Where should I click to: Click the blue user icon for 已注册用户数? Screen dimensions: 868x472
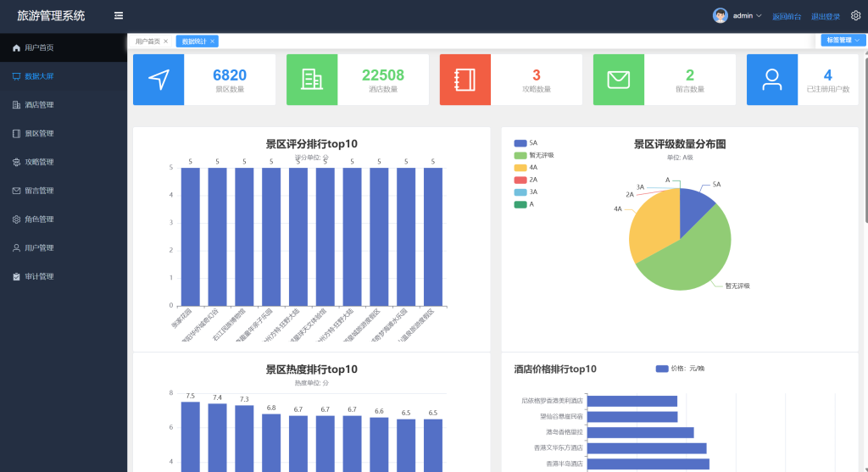point(771,80)
